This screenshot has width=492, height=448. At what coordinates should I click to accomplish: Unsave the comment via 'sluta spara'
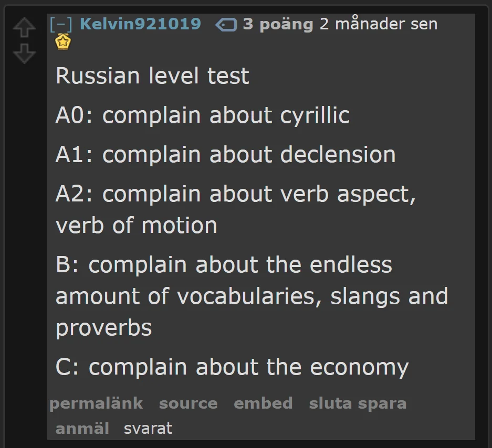click(358, 403)
